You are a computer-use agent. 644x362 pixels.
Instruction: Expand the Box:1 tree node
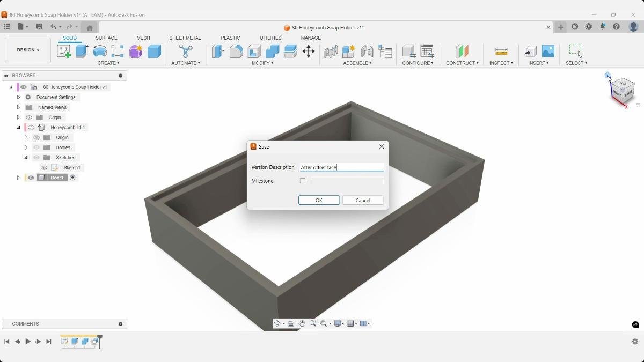coord(18,178)
